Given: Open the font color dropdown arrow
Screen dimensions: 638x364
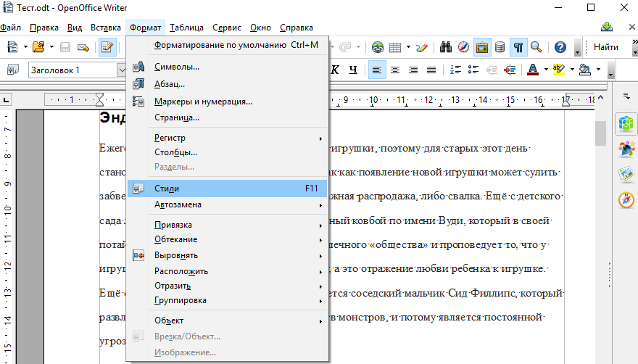Looking at the screenshot, I should 544,70.
